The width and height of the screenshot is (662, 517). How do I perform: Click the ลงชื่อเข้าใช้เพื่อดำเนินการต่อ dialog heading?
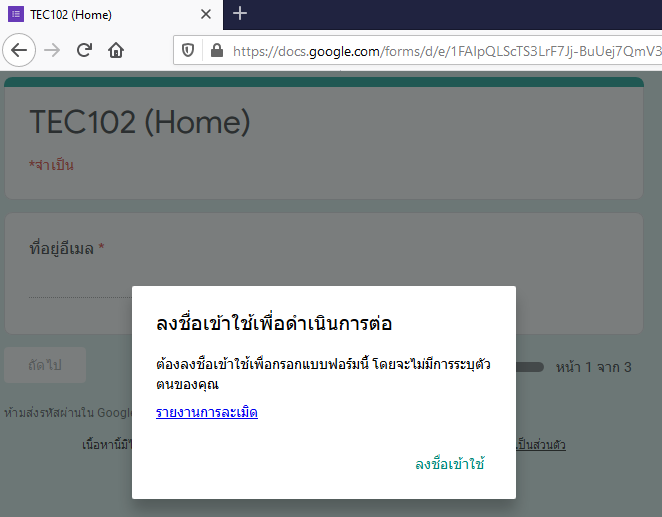273,324
